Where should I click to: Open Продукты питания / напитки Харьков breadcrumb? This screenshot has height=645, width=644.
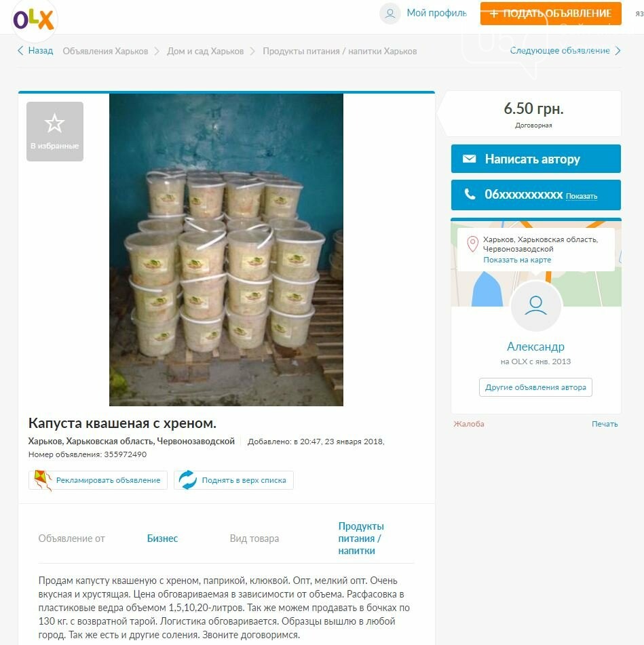pyautogui.click(x=340, y=51)
